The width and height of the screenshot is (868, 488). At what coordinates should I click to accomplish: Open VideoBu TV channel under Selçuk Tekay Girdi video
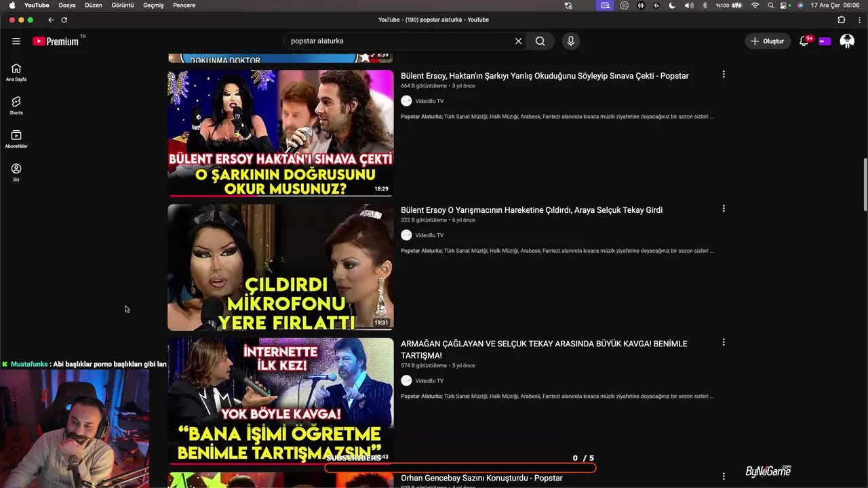coord(429,235)
